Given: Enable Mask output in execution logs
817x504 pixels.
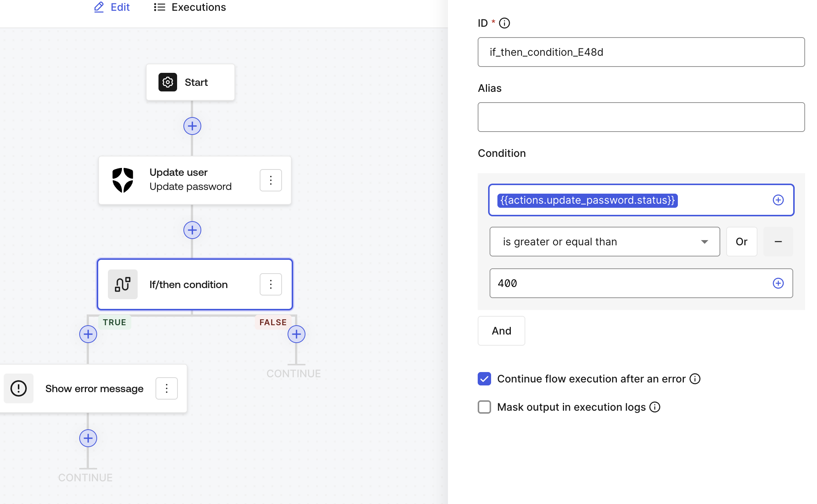Looking at the screenshot, I should pyautogui.click(x=484, y=407).
